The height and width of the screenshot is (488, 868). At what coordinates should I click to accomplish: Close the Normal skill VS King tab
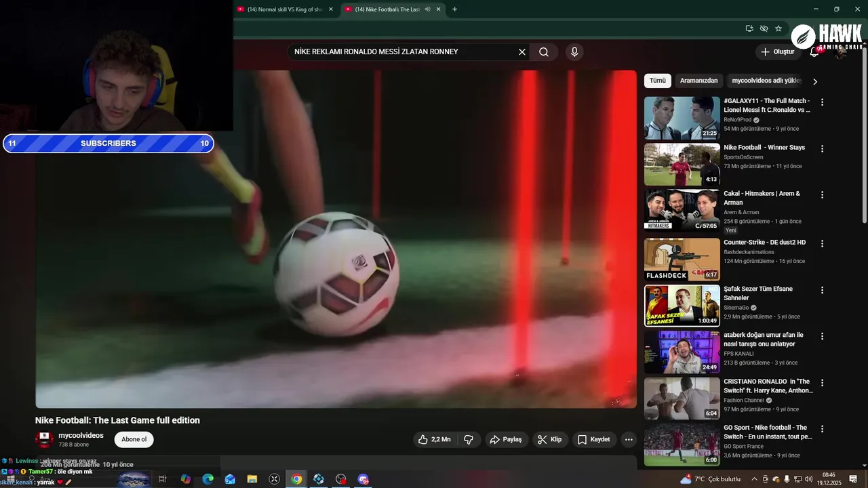331,9
